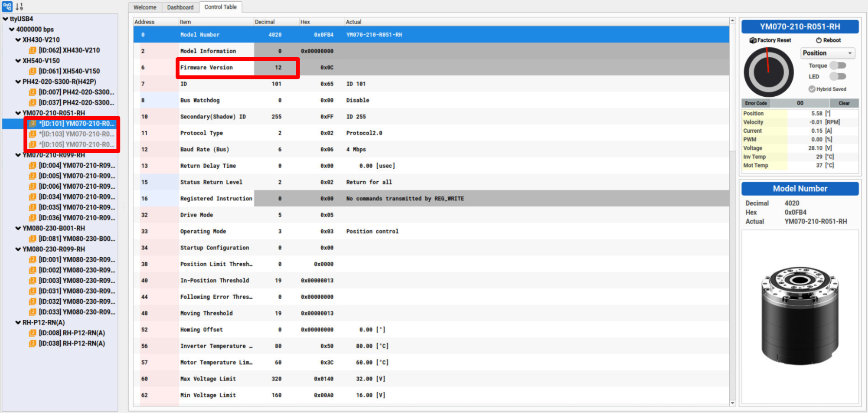This screenshot has height=413, width=868.
Task: Click icon of ID:038 RH-P12-RN(A)
Action: pyautogui.click(x=33, y=343)
